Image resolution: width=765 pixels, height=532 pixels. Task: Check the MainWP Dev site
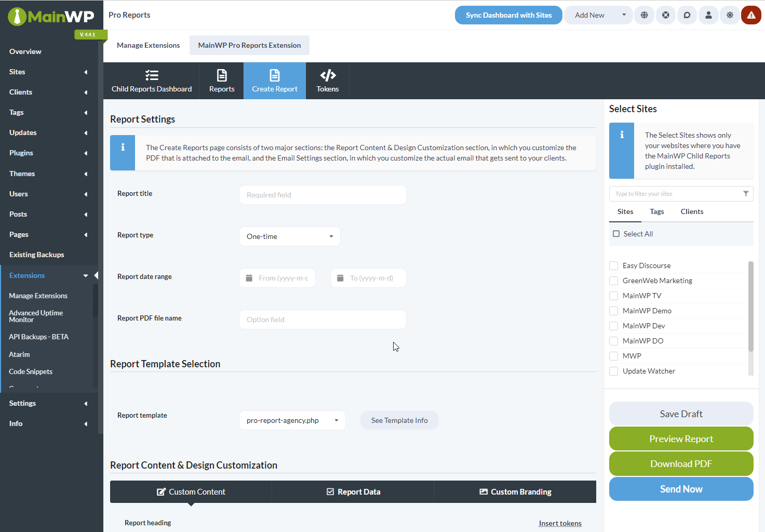(x=614, y=326)
